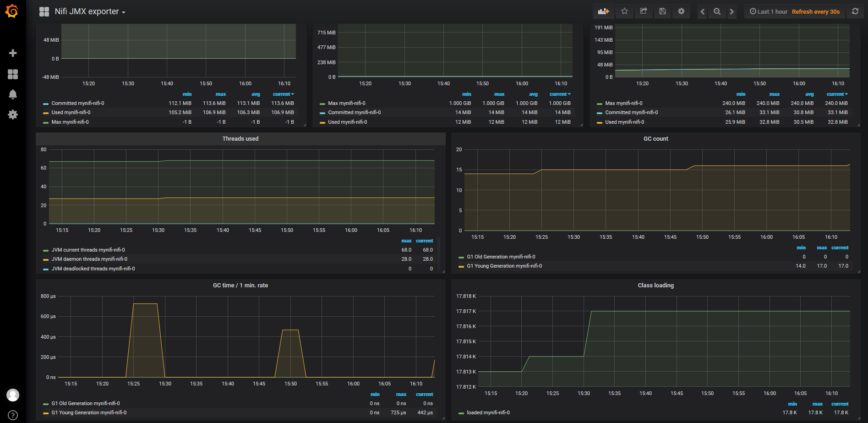Click JVM daemon threads yellow color swatch
Viewport: 868px width, 423px height.
point(46,260)
